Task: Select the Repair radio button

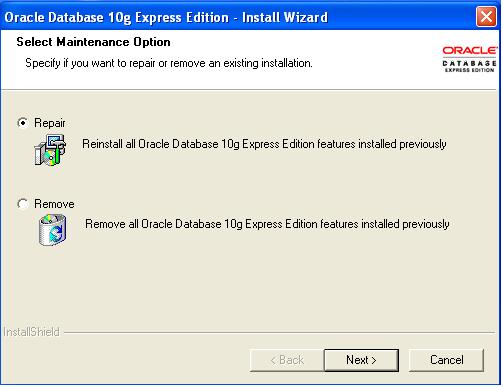Action: pyautogui.click(x=23, y=123)
